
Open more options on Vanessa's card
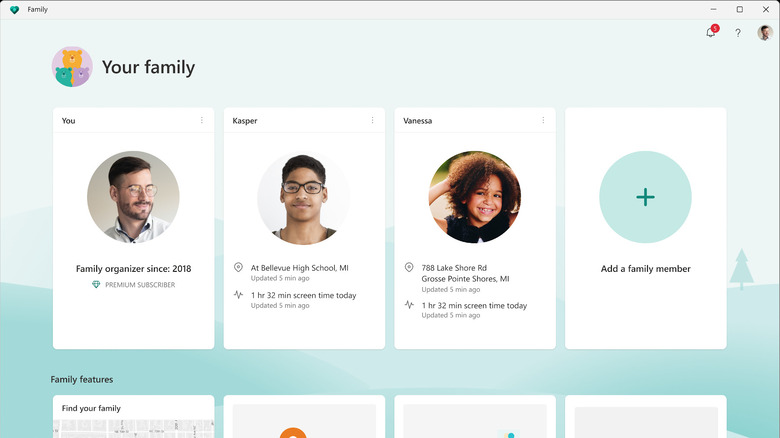(x=543, y=121)
